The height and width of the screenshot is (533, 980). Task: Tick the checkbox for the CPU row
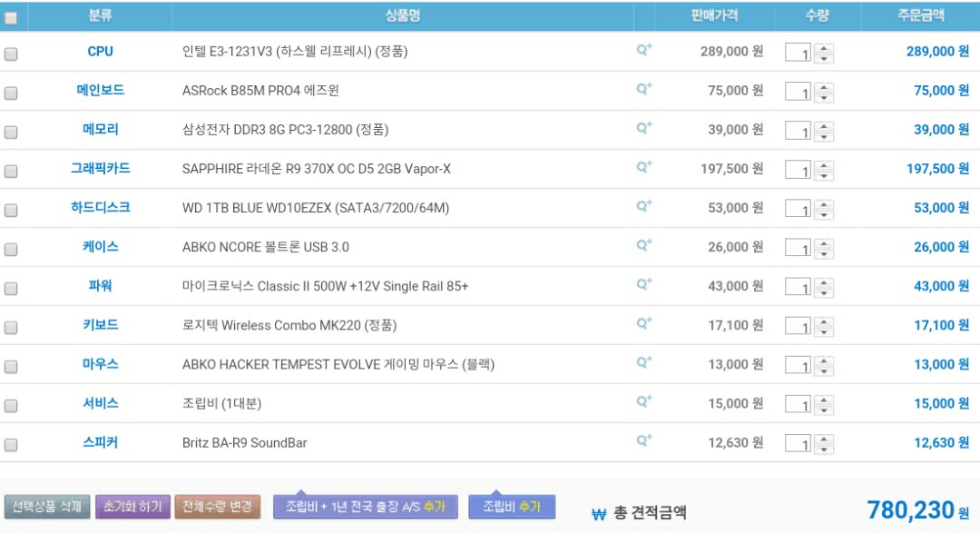(x=11, y=54)
